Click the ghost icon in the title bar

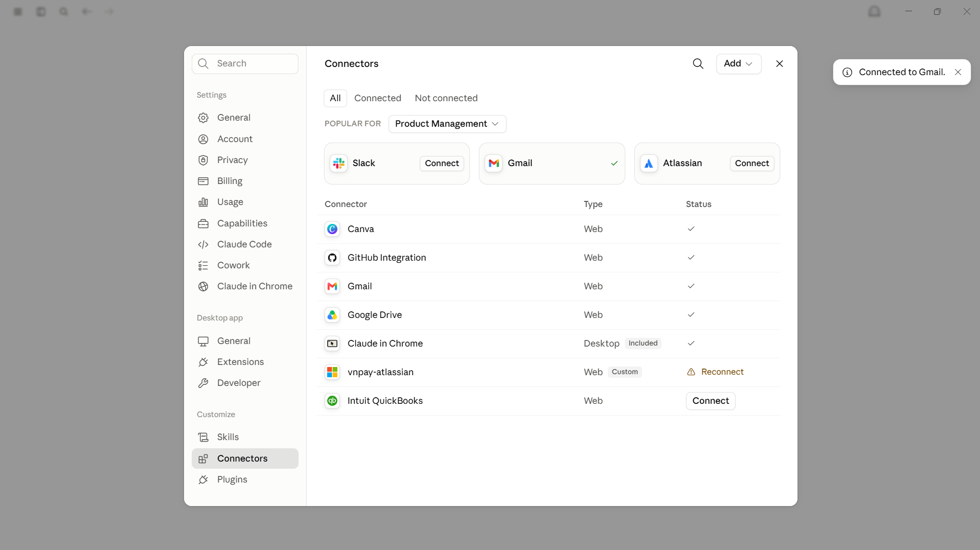coord(874,11)
